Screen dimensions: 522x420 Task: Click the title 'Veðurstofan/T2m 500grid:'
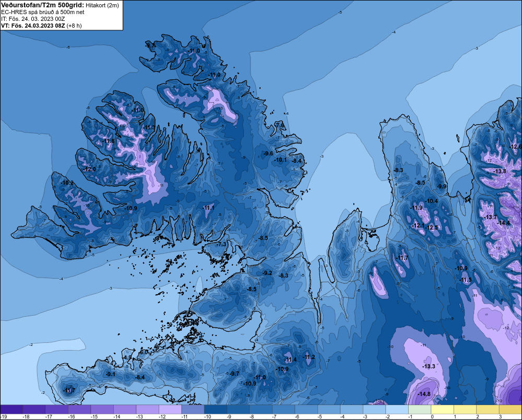click(x=43, y=5)
